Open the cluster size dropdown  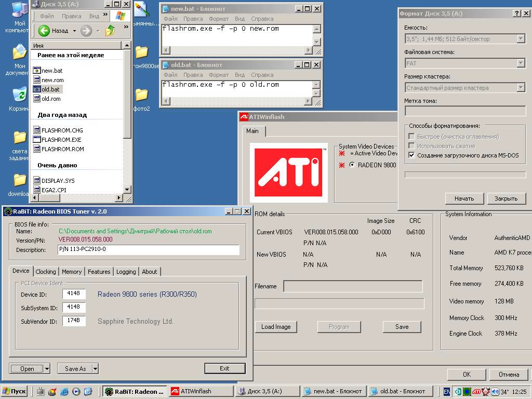pyautogui.click(x=521, y=87)
